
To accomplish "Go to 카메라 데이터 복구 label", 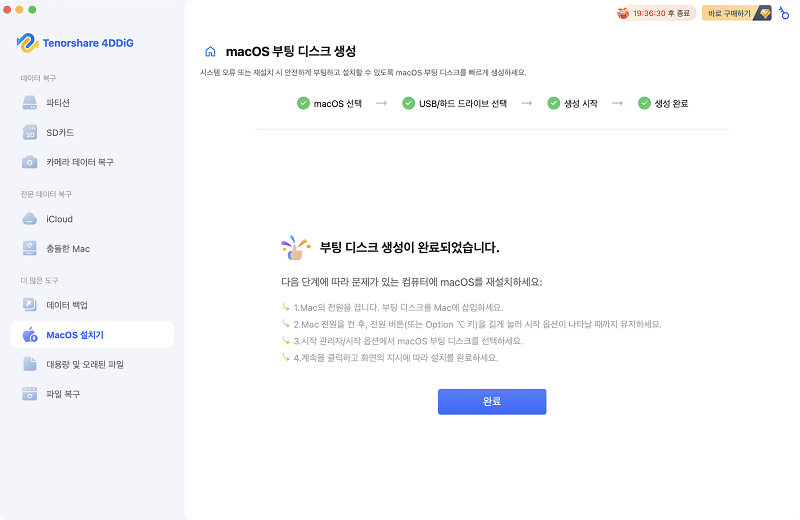I will pyautogui.click(x=80, y=162).
